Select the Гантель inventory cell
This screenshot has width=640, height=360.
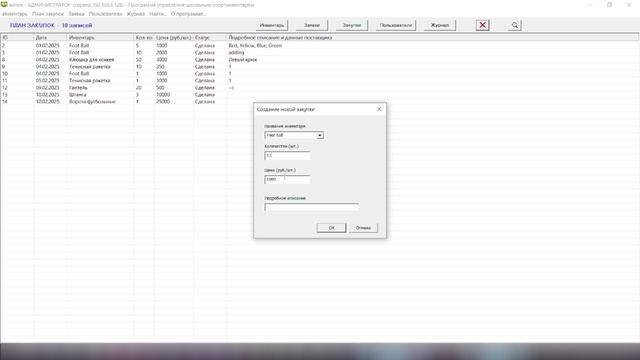click(x=78, y=88)
